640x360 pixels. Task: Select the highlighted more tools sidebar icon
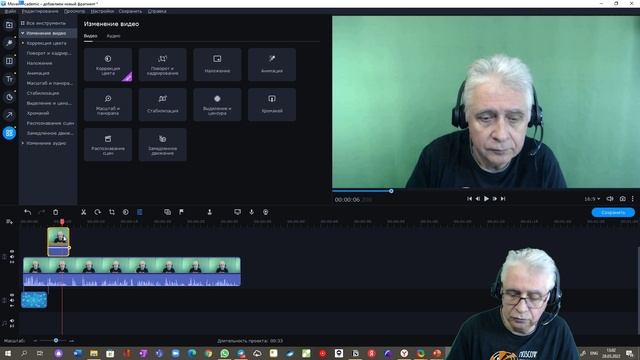click(9, 133)
